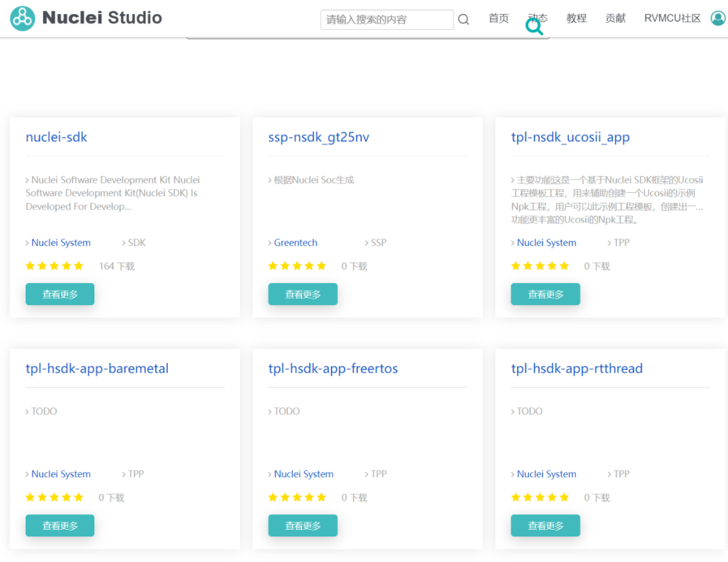Click the star rating on the tpl-hsdk-app-rtthread card
Image resolution: width=728 pixels, height=562 pixels.
click(540, 497)
